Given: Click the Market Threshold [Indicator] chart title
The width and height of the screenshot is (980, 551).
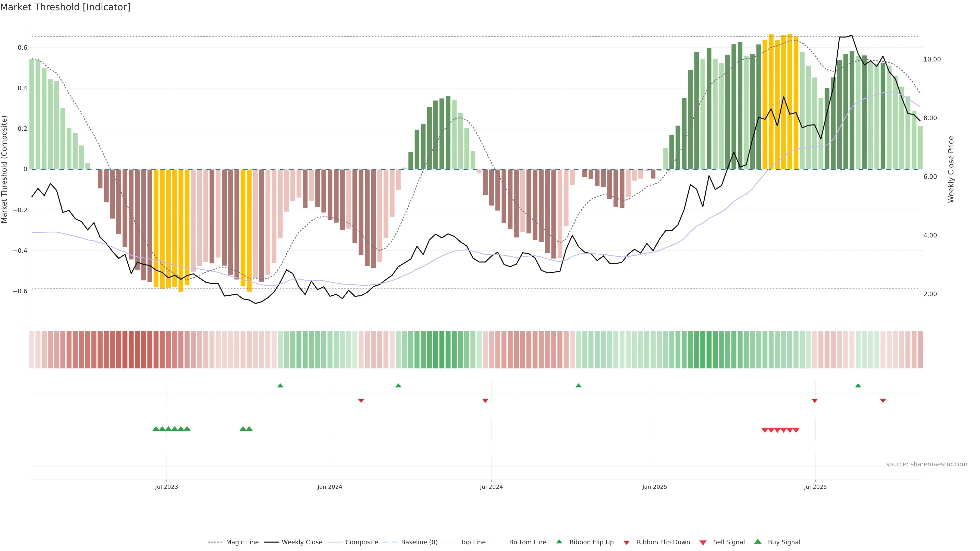Looking at the screenshot, I should pos(65,7).
